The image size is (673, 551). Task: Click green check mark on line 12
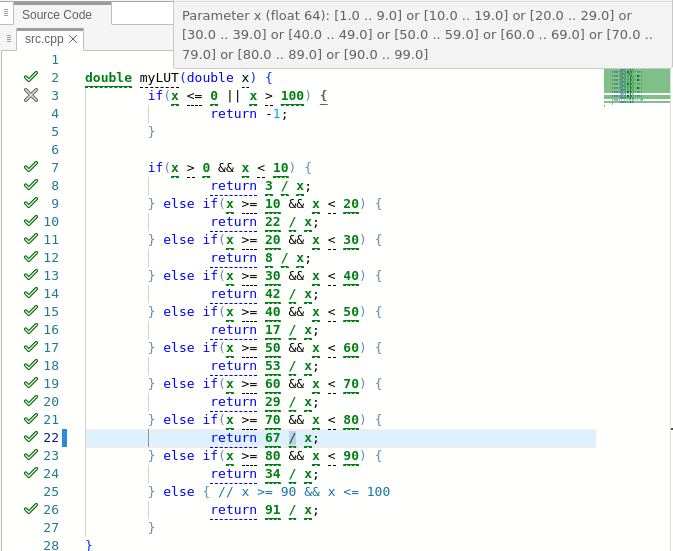pos(31,257)
